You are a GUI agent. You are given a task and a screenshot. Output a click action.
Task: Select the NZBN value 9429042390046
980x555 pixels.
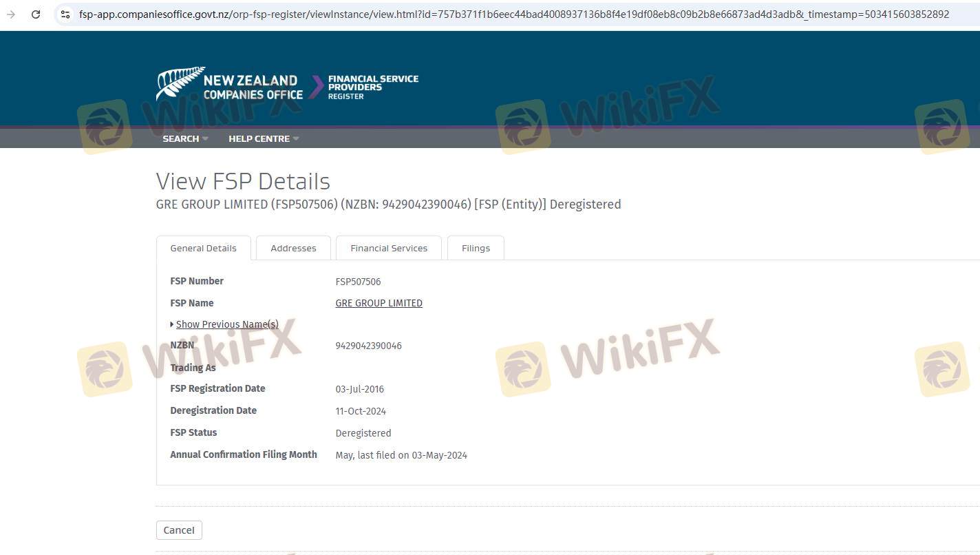click(369, 346)
